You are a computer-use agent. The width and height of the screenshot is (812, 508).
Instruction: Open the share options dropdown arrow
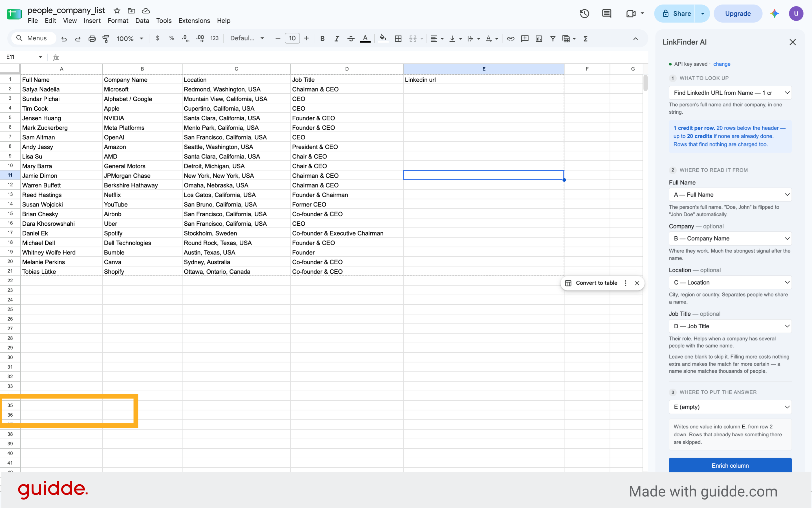[x=703, y=14]
